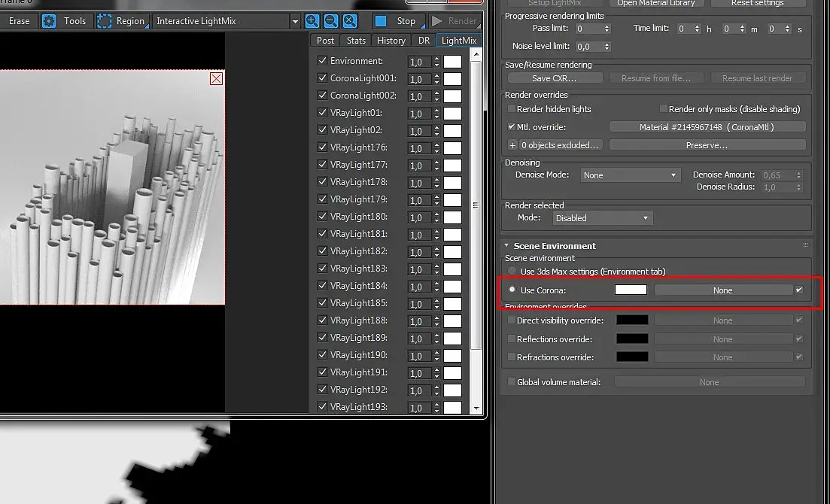The image size is (830, 504).
Task: Uncheck the Environment light checkbox
Action: 322,61
